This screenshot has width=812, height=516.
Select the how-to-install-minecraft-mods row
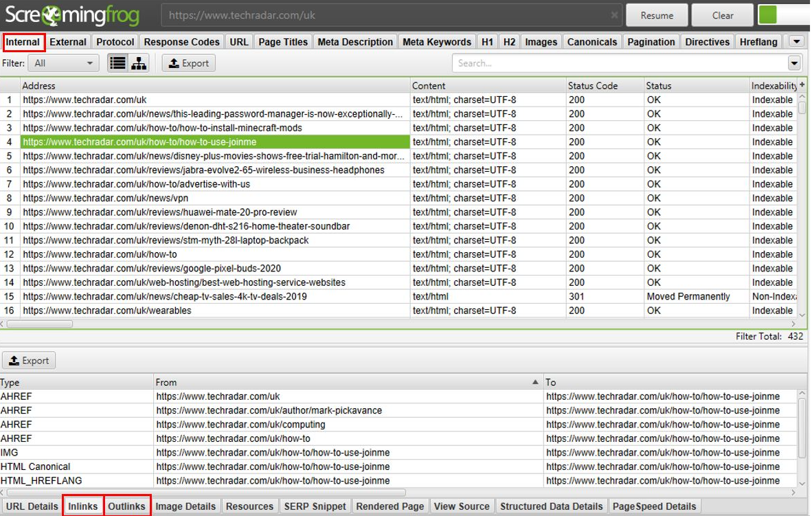pos(162,128)
